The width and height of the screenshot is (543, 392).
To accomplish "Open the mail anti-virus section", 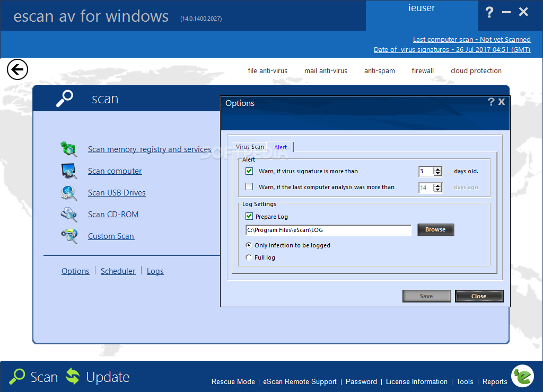I will pos(326,70).
